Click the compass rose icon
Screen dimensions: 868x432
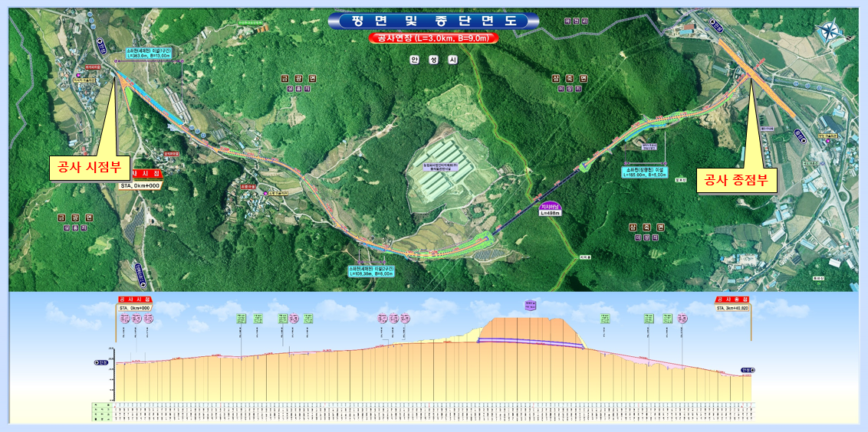click(829, 32)
